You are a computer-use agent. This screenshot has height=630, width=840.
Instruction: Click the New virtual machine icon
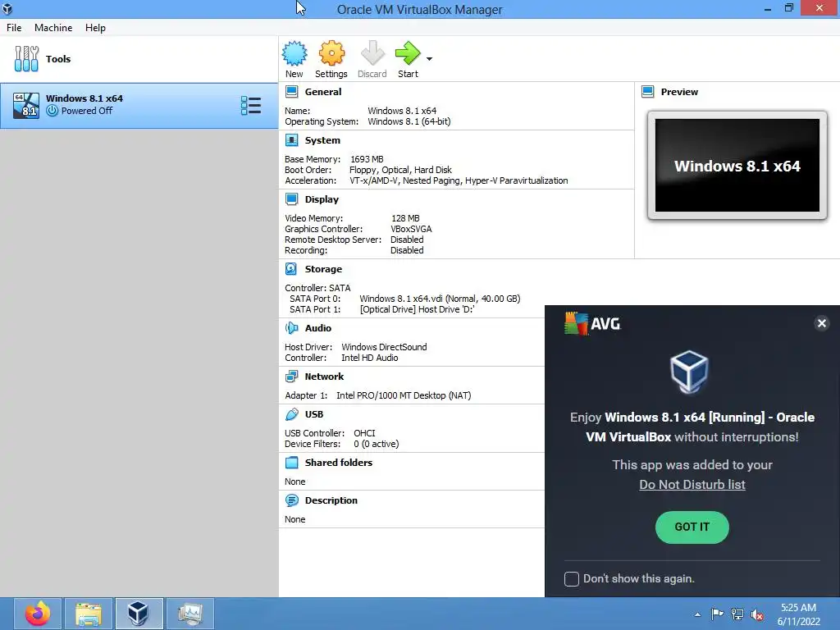point(294,53)
